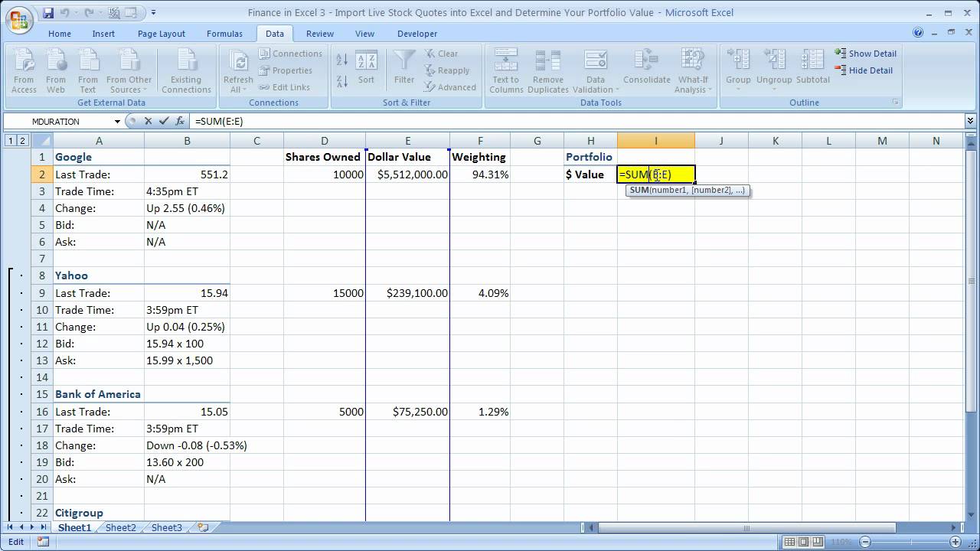980x551 pixels.
Task: Click Hide Detail
Action: (x=864, y=70)
